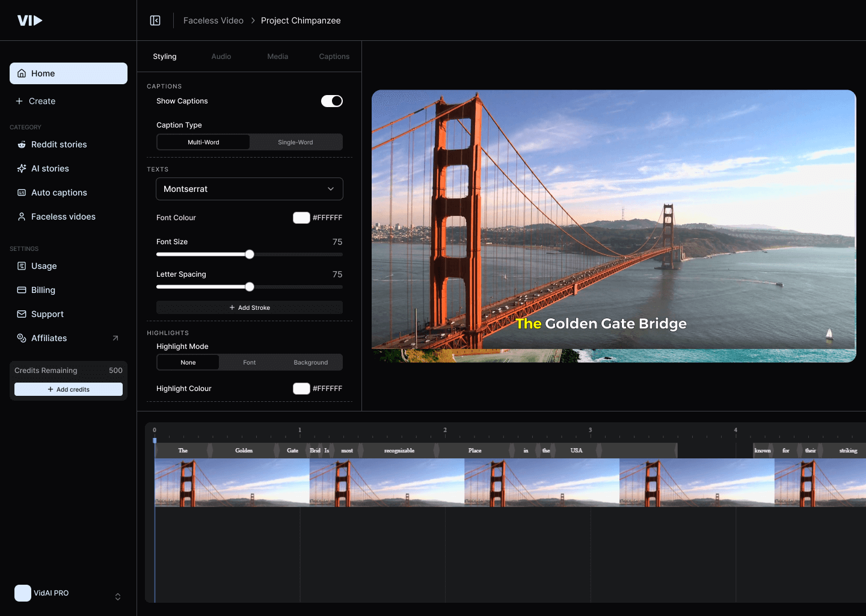Click Faceless Video breadcrumb
866x616 pixels.
click(x=213, y=20)
